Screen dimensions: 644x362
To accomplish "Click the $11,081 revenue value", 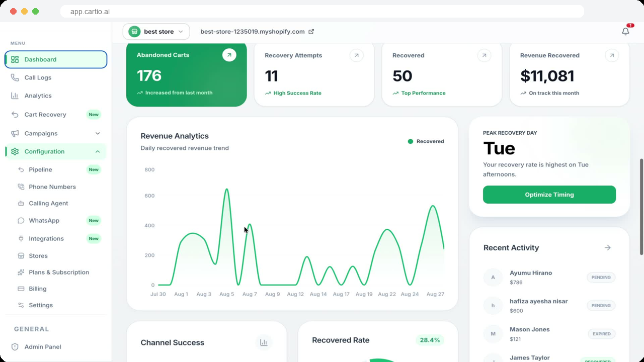I will [547, 76].
